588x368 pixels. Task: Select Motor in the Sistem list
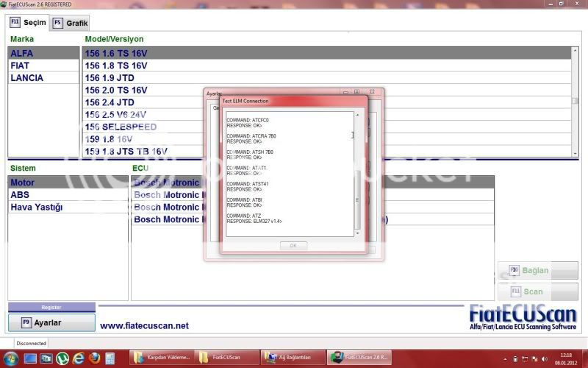68,182
